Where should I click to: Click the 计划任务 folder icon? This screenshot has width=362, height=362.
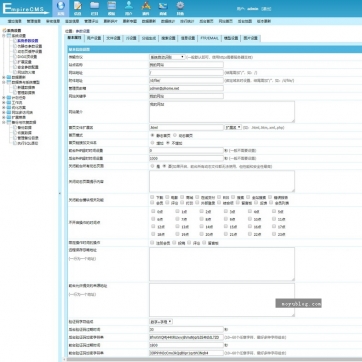[x=9, y=98]
